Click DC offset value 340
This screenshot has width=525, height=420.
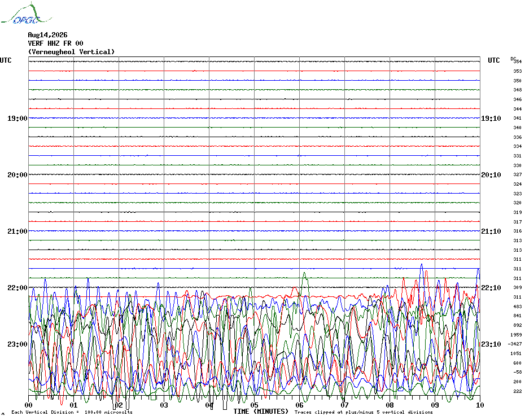click(518, 128)
